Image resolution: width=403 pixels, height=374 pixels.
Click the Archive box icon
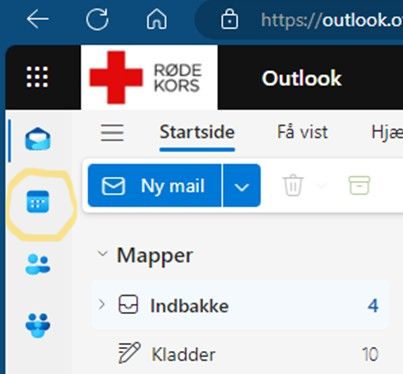coord(359,185)
